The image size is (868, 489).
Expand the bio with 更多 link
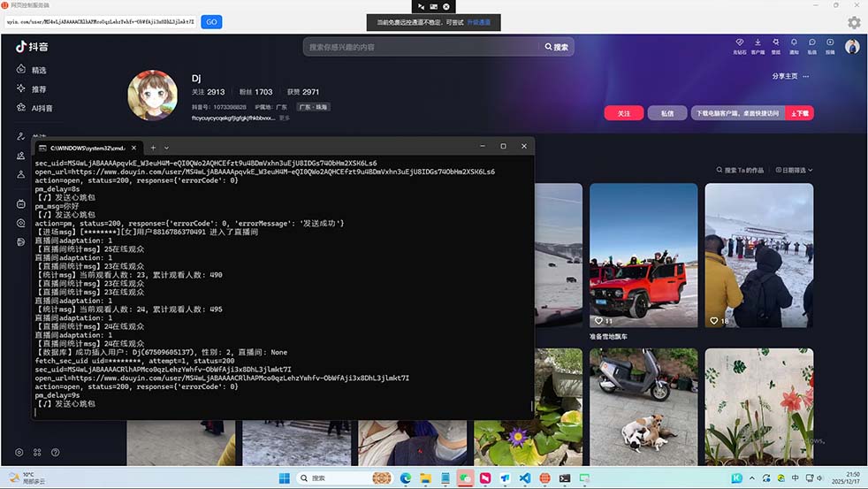[x=285, y=118]
